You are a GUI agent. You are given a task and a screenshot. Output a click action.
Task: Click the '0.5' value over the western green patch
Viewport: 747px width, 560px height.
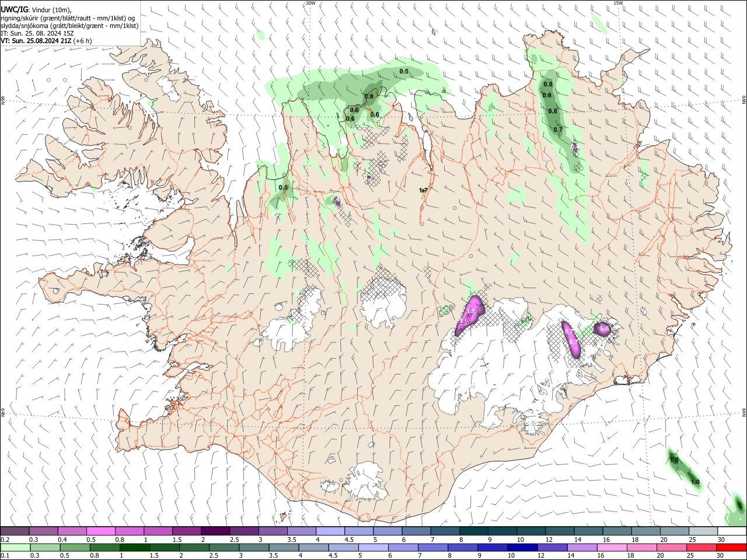pos(283,187)
